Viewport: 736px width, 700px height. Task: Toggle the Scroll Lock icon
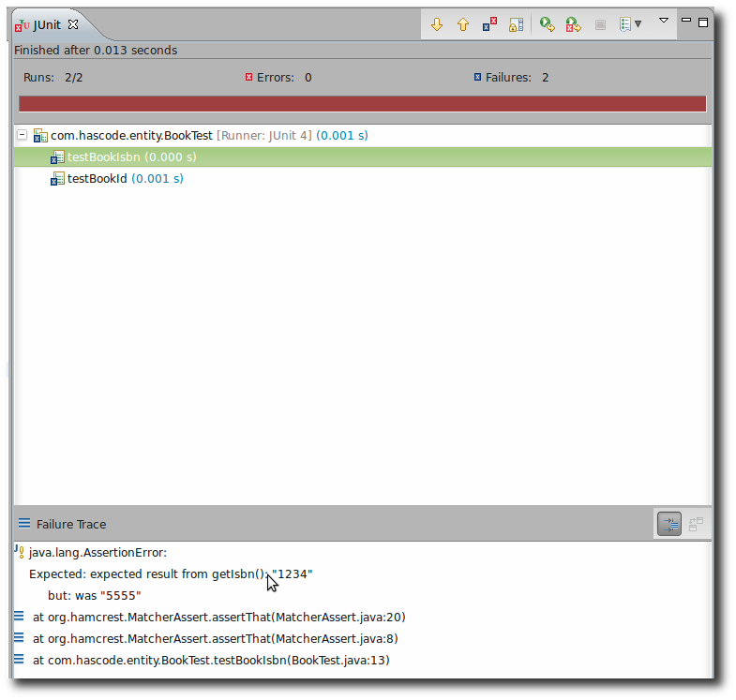pyautogui.click(x=516, y=24)
